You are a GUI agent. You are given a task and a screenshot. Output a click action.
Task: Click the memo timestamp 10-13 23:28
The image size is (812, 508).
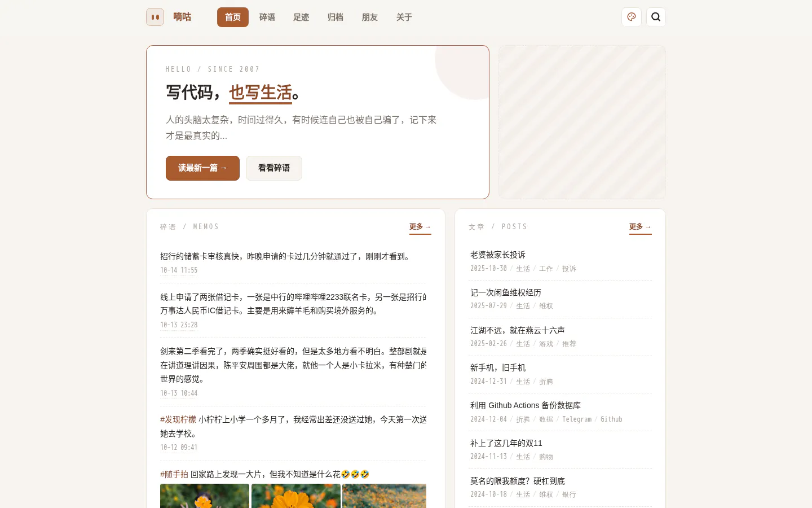coord(179,325)
